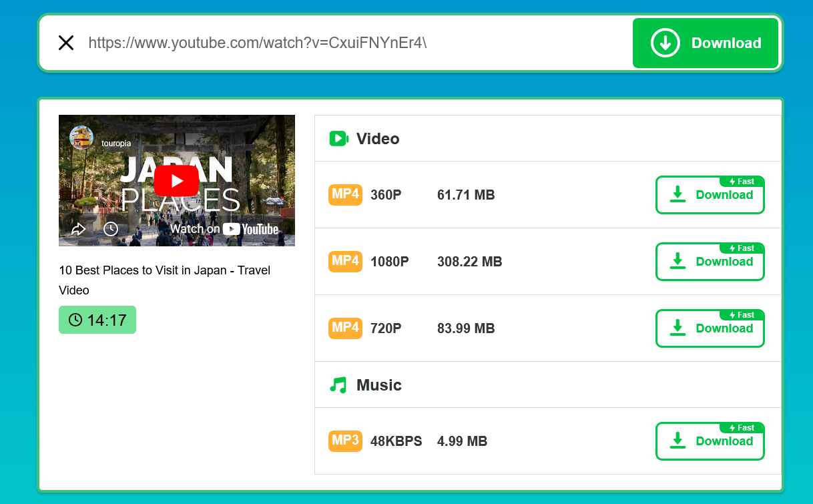Click the MP4 badge in the 720P row
813x504 pixels.
pos(345,328)
